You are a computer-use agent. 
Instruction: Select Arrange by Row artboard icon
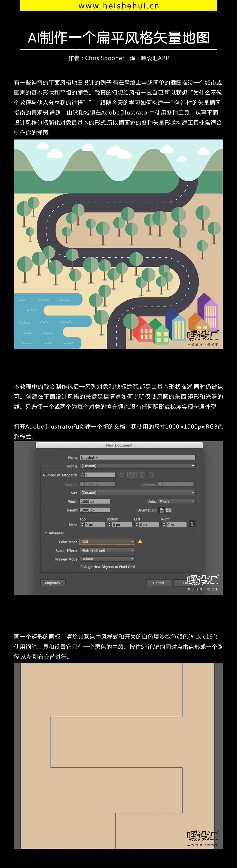pos(135,475)
